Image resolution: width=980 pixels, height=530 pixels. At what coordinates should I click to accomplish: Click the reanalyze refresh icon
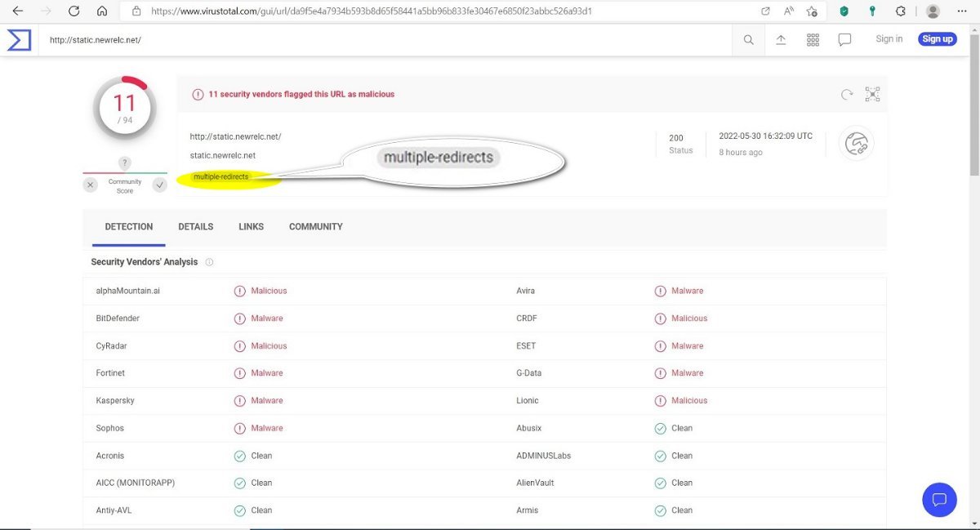pyautogui.click(x=847, y=95)
